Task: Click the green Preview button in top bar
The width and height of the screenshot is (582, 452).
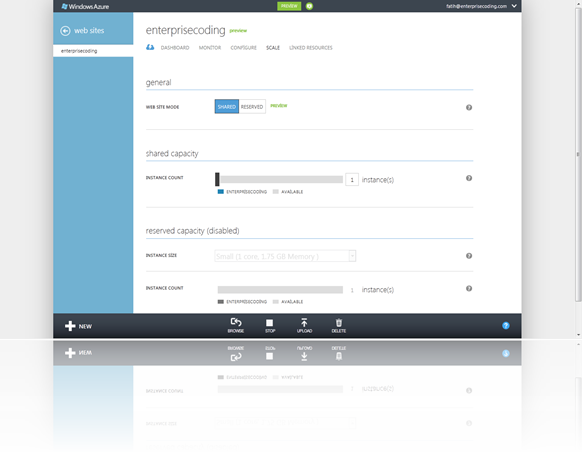Action: coord(289,6)
